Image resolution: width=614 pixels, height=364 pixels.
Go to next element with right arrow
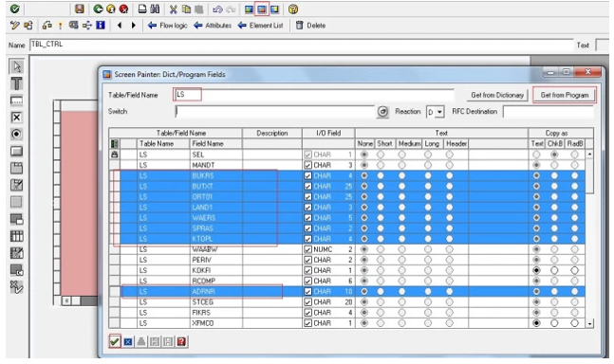click(134, 26)
